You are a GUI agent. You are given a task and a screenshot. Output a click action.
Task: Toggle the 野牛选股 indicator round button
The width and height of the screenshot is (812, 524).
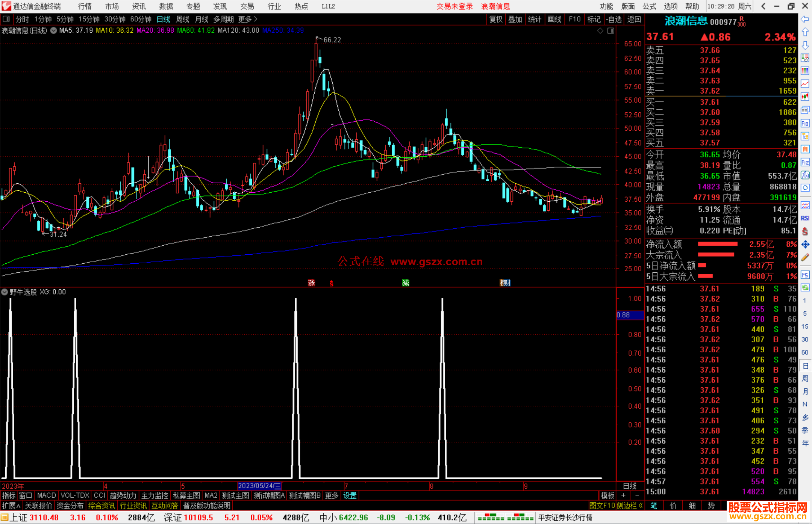click(x=5, y=292)
